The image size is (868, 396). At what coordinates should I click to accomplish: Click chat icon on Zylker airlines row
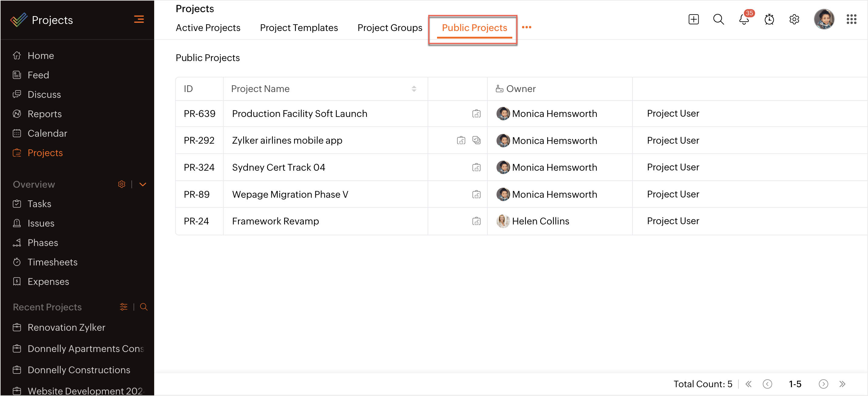[x=476, y=140]
